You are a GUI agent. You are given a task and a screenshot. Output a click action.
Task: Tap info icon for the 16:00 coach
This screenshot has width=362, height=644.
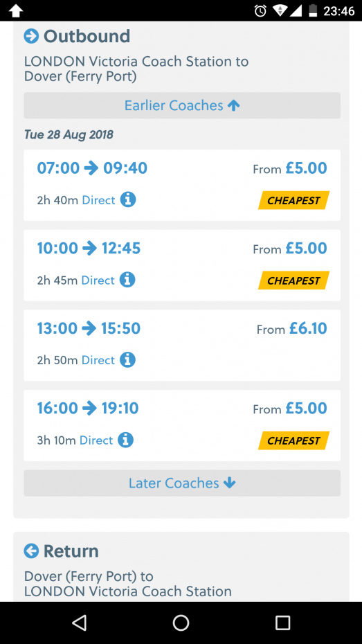(125, 440)
